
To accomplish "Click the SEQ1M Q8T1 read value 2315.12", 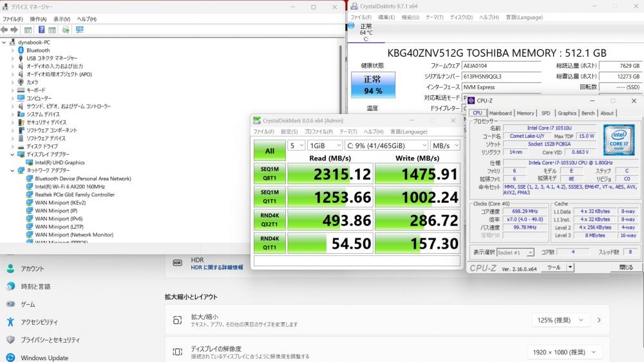I will pos(330,174).
